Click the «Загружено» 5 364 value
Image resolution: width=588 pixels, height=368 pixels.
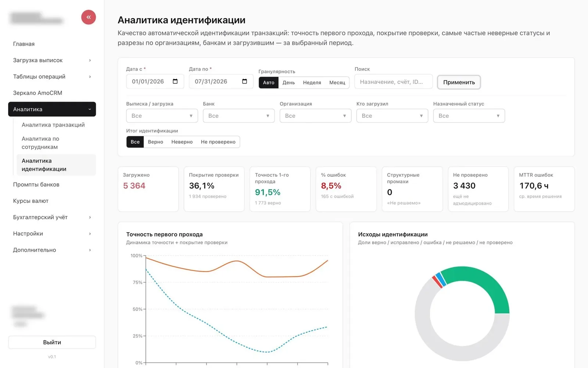(x=134, y=186)
